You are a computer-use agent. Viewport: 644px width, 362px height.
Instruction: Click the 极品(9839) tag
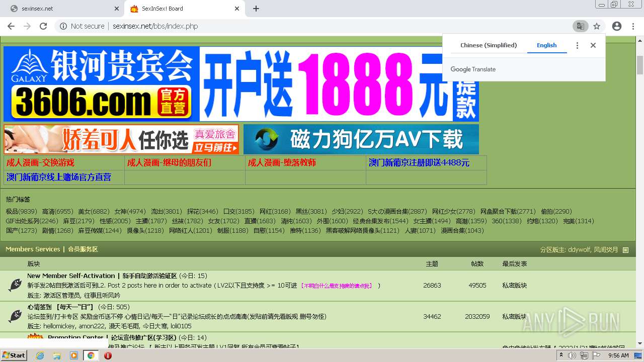pyautogui.click(x=21, y=212)
